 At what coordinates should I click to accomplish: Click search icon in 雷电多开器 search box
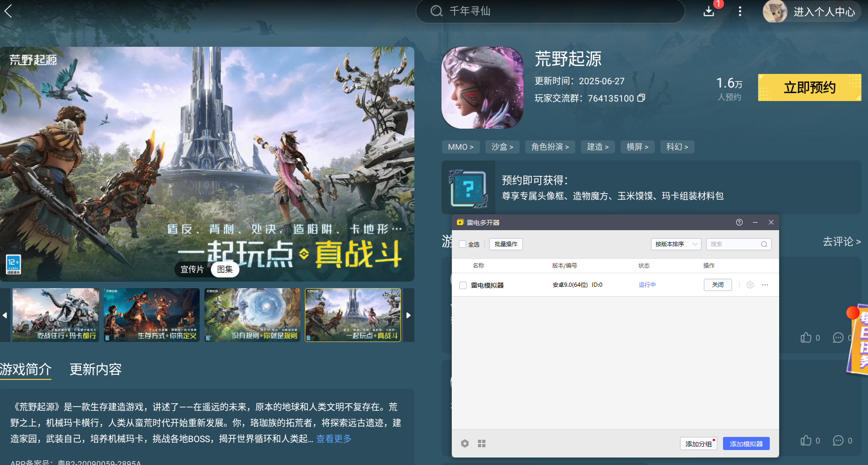764,244
